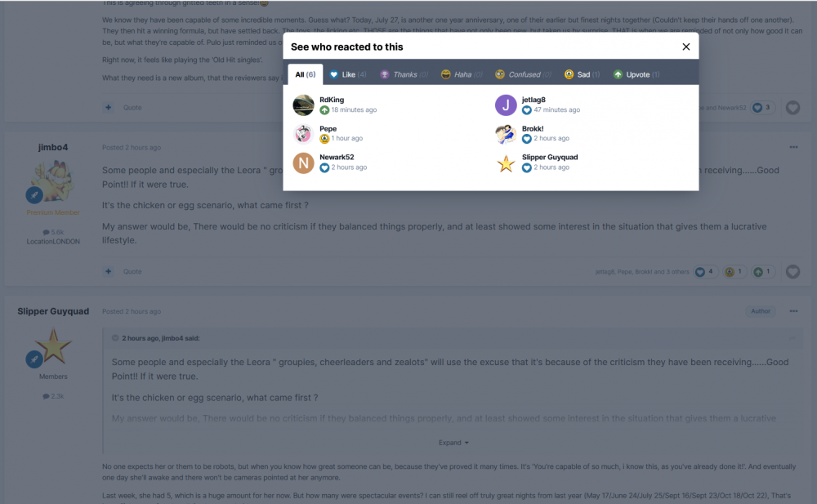Close the reactions dialog

(x=686, y=47)
